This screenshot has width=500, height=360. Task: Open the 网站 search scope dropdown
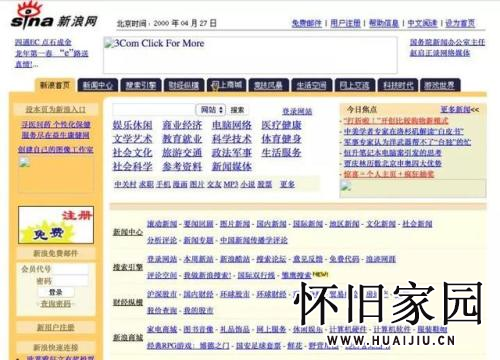211,110
